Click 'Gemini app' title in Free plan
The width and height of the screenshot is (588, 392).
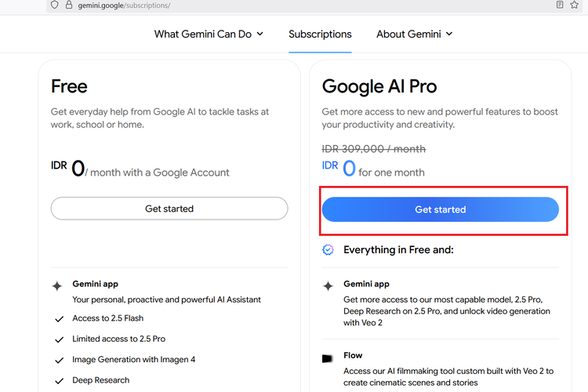coord(95,284)
